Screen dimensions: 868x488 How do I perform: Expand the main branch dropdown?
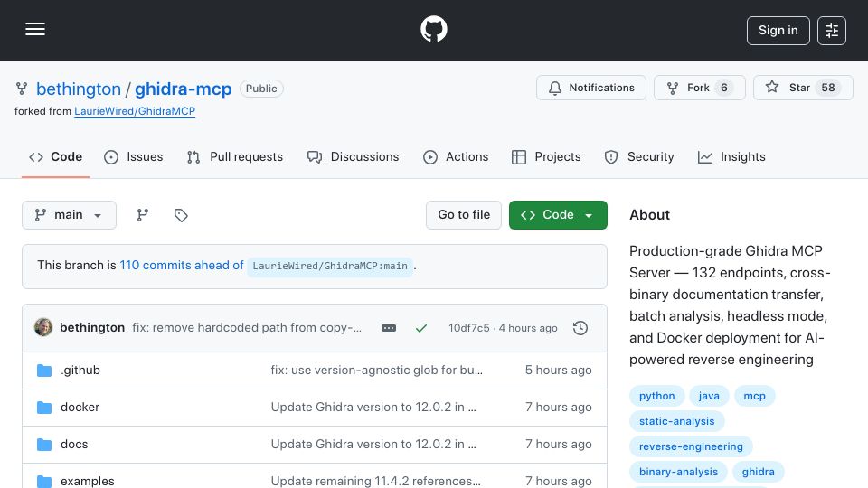click(70, 215)
